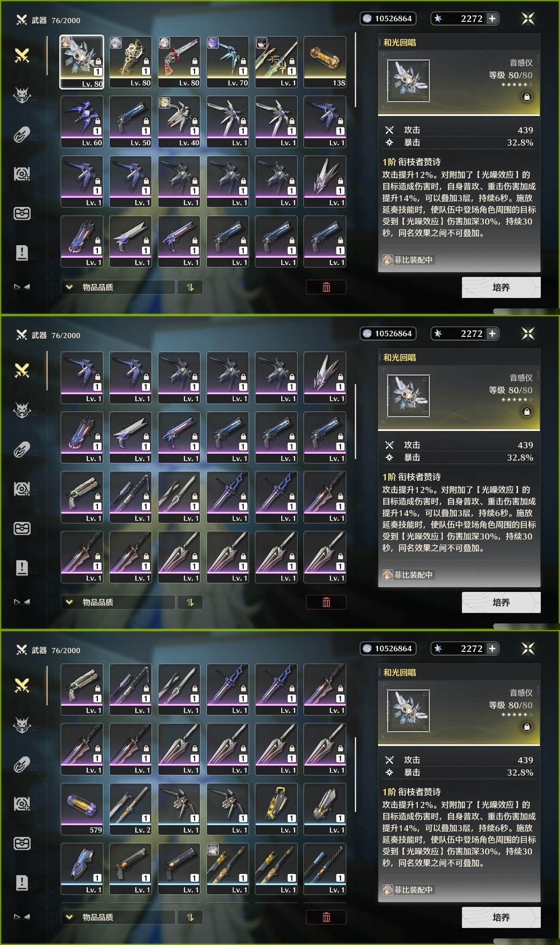Open echoes mask tab in top screenshot sidebar
The height and width of the screenshot is (945, 560).
pyautogui.click(x=22, y=95)
